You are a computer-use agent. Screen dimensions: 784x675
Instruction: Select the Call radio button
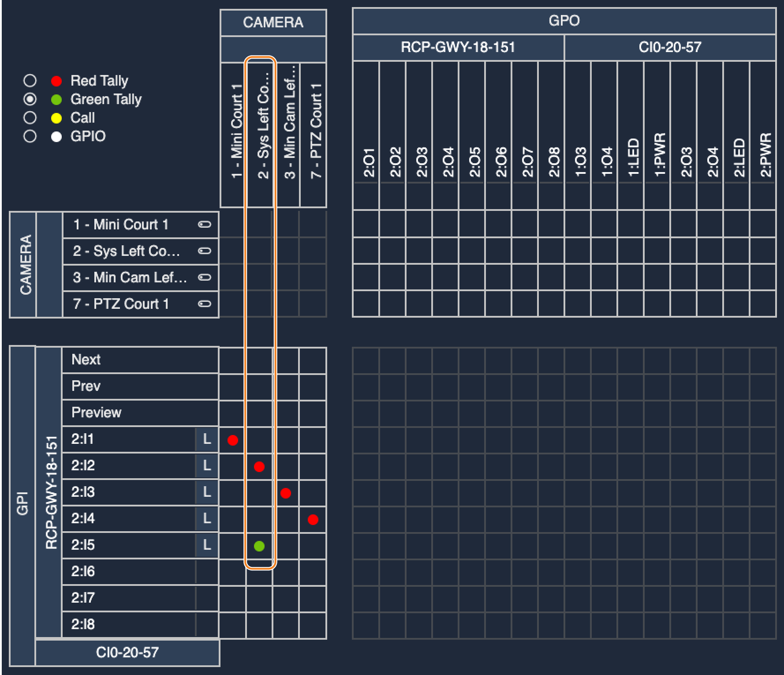click(30, 118)
